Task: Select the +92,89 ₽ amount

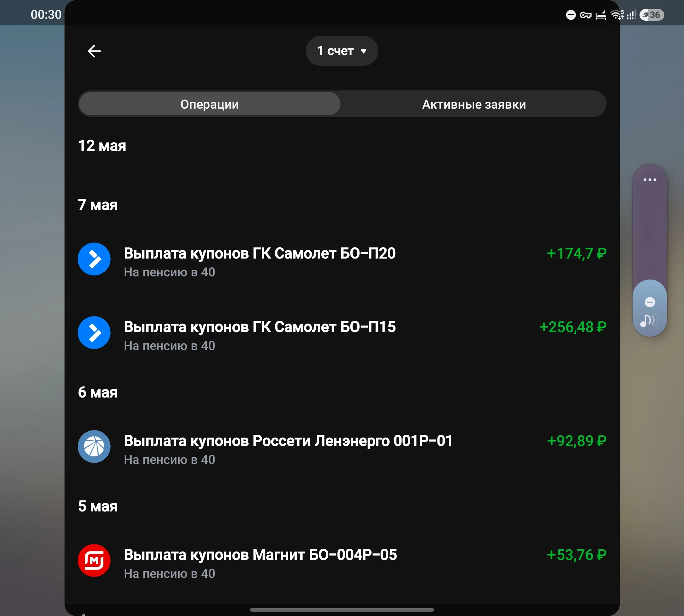Action: [576, 441]
